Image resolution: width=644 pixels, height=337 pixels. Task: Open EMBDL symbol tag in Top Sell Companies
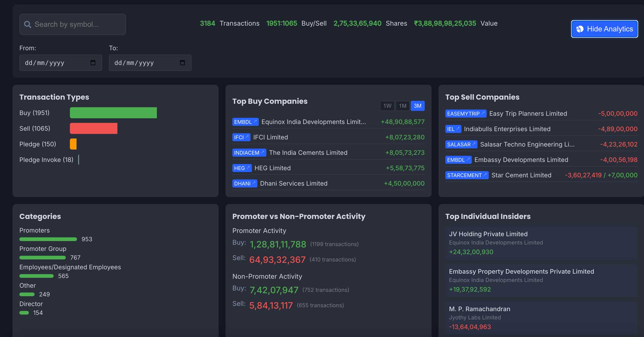(458, 160)
